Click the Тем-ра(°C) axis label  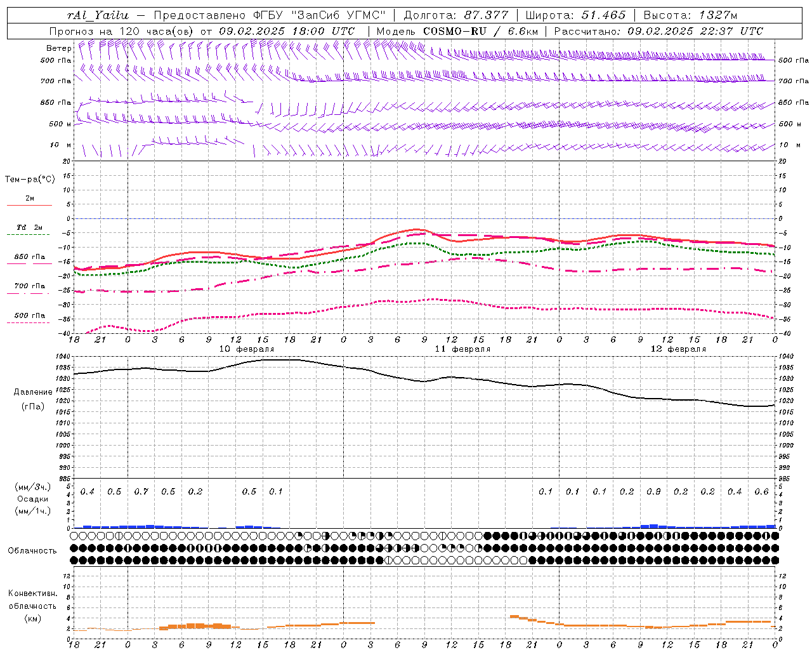pos(30,180)
